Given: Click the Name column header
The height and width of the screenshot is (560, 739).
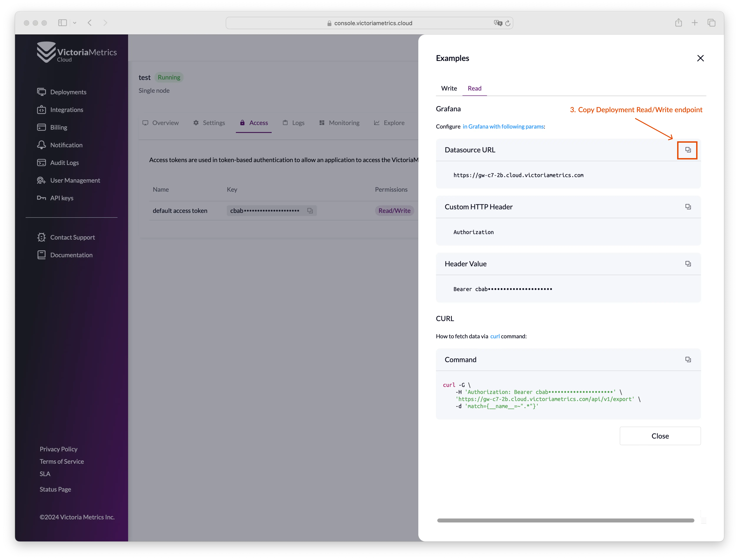Looking at the screenshot, I should pos(161,189).
